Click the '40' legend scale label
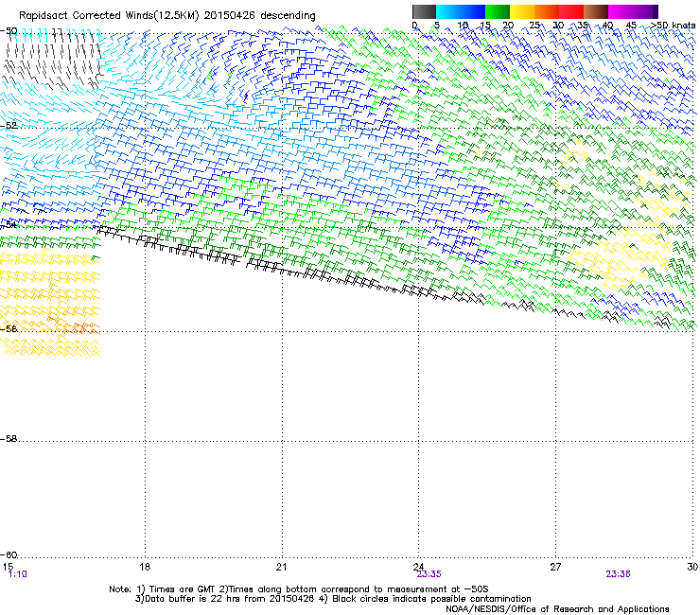Viewport: 700px width, 615px height. (x=607, y=26)
